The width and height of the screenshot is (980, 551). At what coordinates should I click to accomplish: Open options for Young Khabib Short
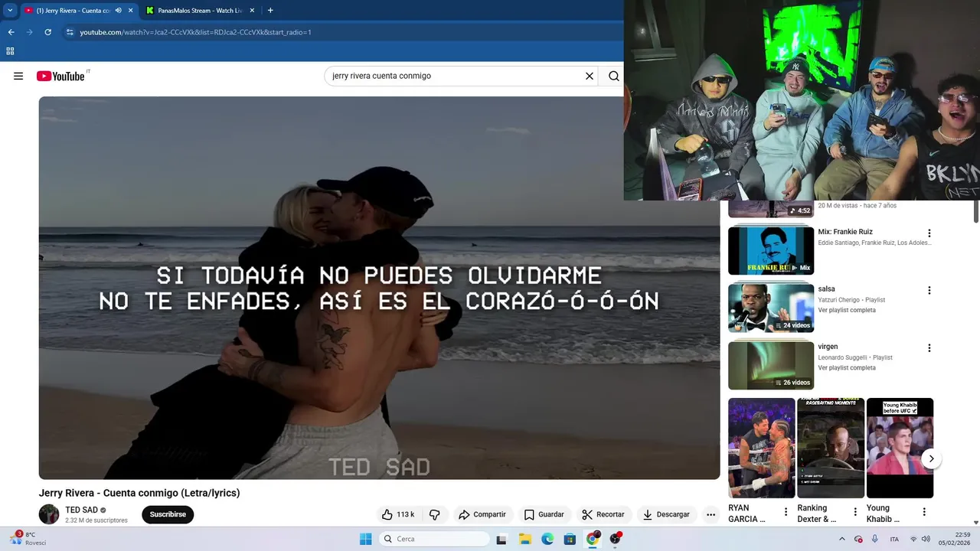(924, 512)
